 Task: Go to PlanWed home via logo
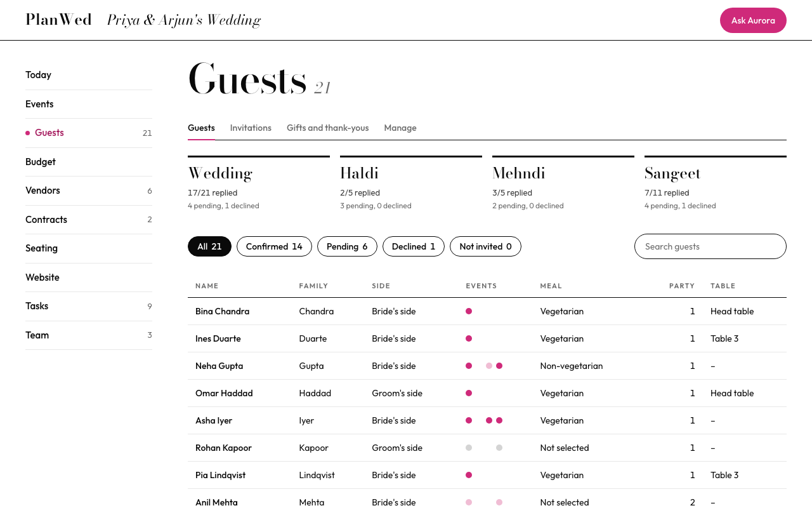point(58,20)
